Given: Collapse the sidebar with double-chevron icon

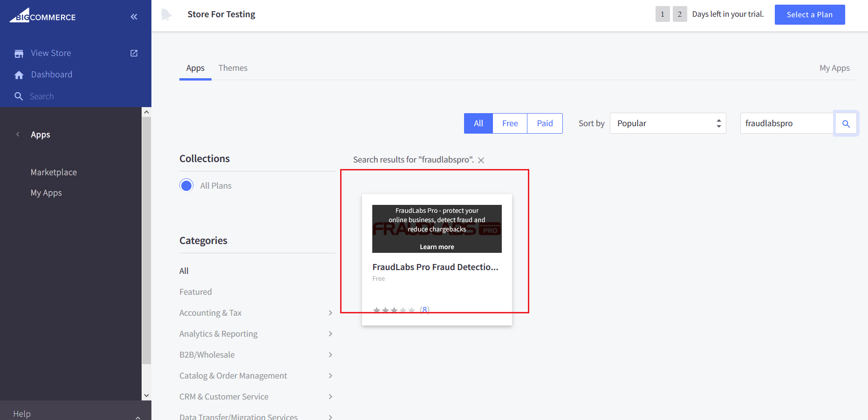Looking at the screenshot, I should pos(134,17).
